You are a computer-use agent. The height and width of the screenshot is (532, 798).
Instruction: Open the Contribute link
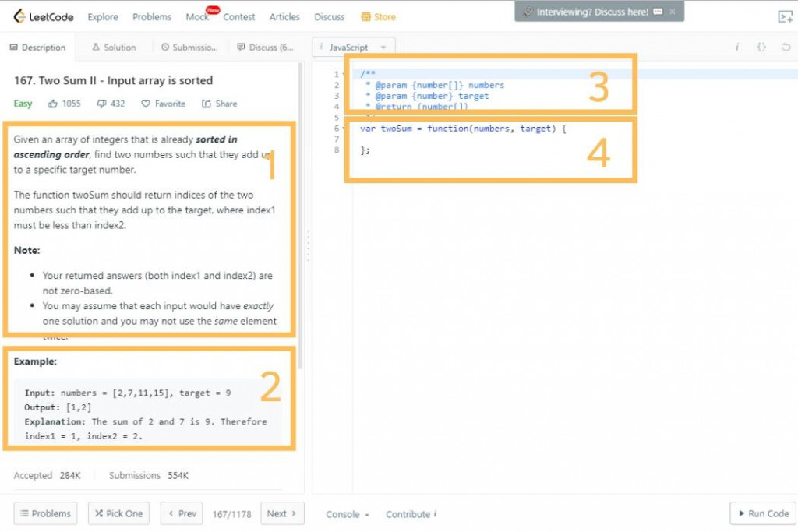411,514
